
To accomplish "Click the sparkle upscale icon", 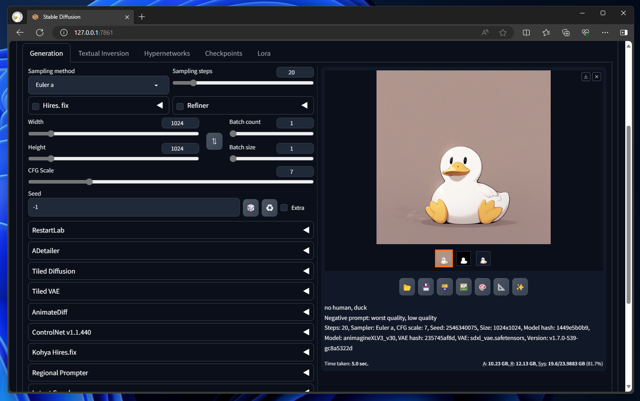I will 520,287.
